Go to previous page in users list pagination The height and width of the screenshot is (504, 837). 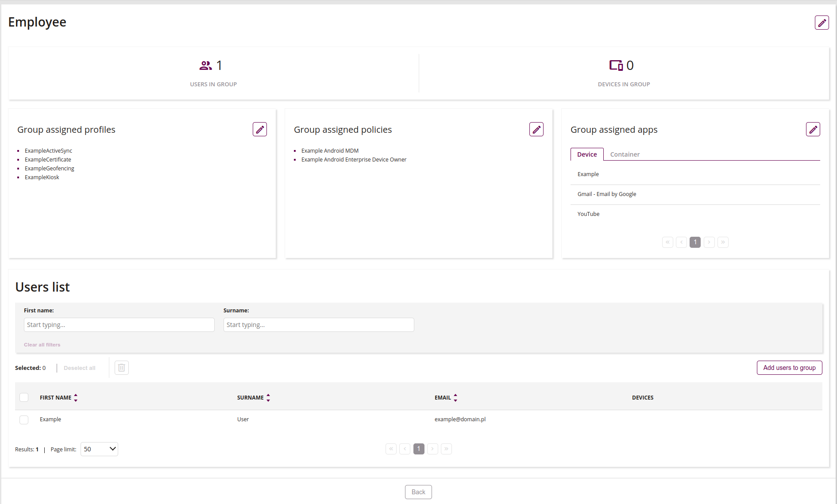click(405, 449)
